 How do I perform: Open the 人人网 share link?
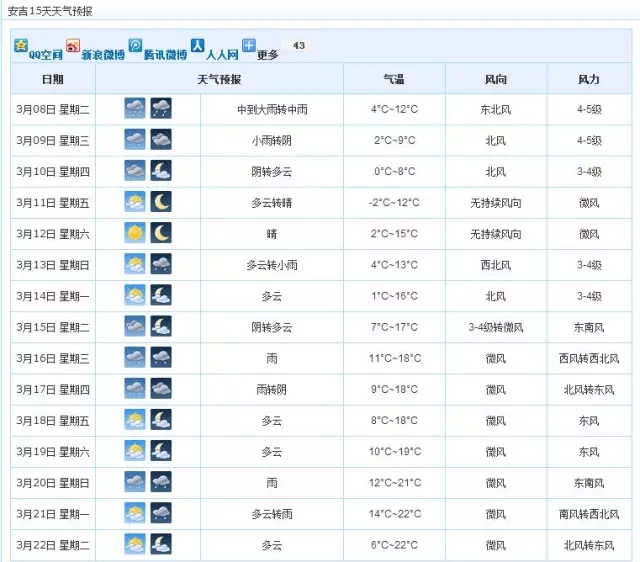(x=222, y=55)
